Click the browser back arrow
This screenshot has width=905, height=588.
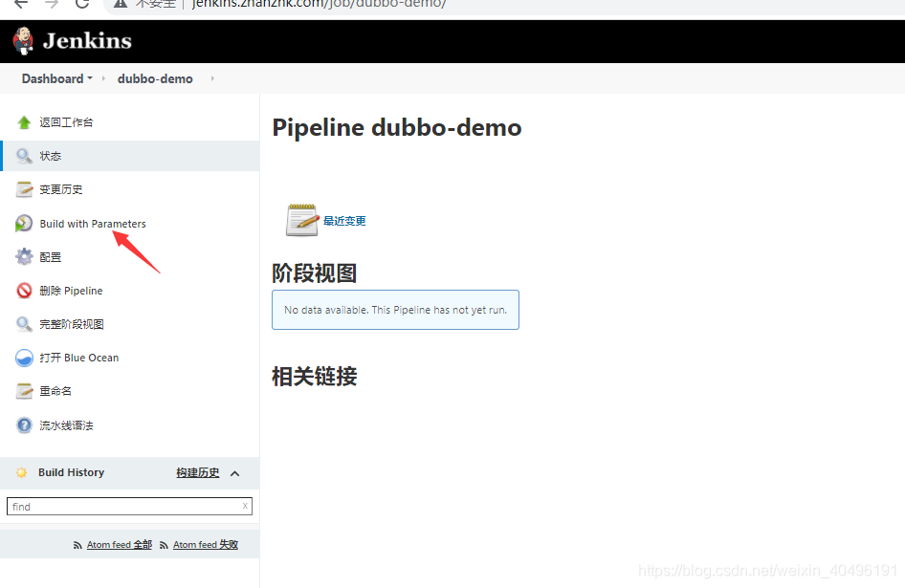pos(21,4)
